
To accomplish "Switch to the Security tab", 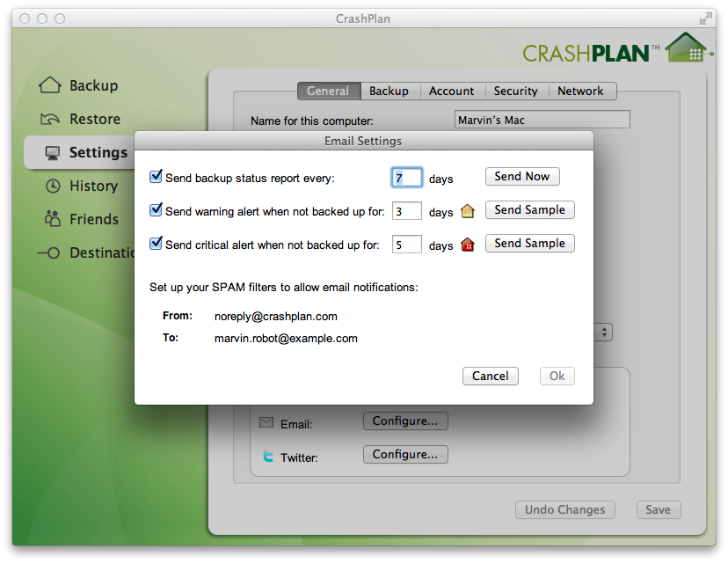I will 516,91.
